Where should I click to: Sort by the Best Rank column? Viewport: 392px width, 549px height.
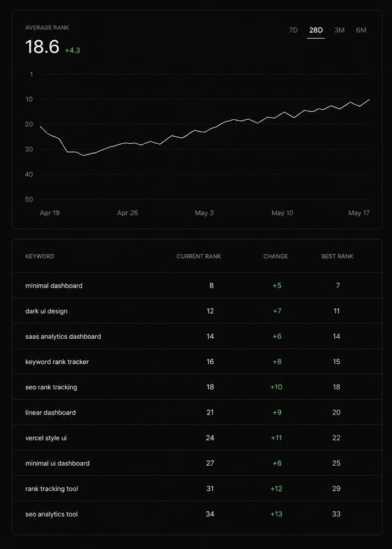(338, 257)
